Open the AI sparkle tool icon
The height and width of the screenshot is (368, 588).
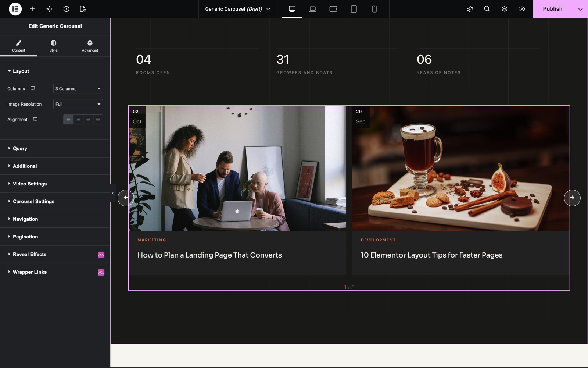(x=49, y=9)
